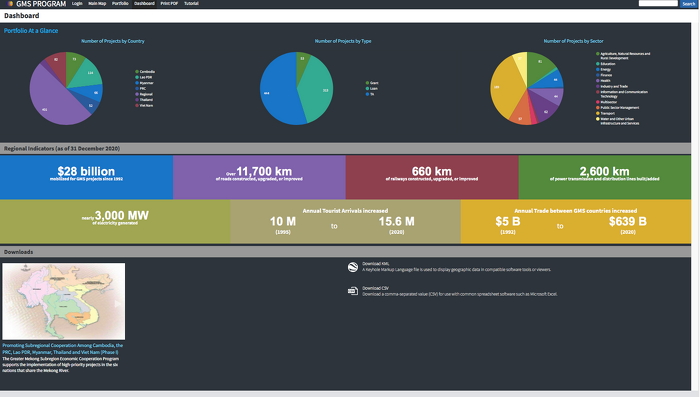Toggle Information and Communication Technology legend entry
The height and width of the screenshot is (397, 700).
pyautogui.click(x=622, y=94)
